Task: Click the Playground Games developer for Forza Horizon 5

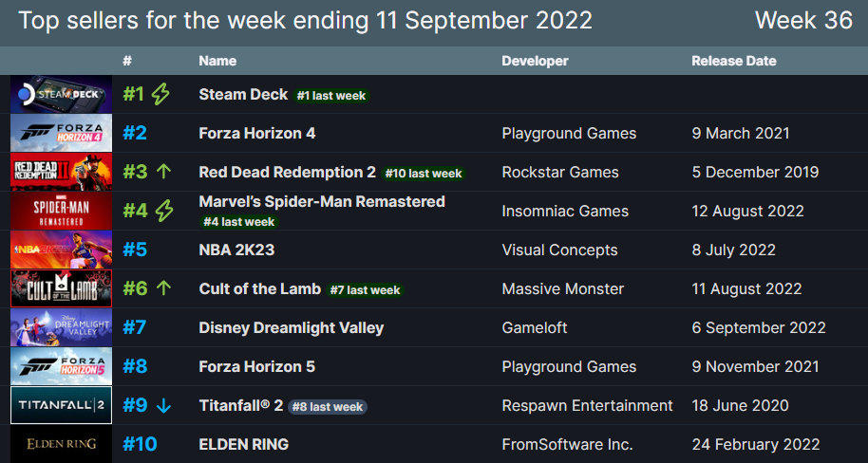Action: tap(569, 366)
